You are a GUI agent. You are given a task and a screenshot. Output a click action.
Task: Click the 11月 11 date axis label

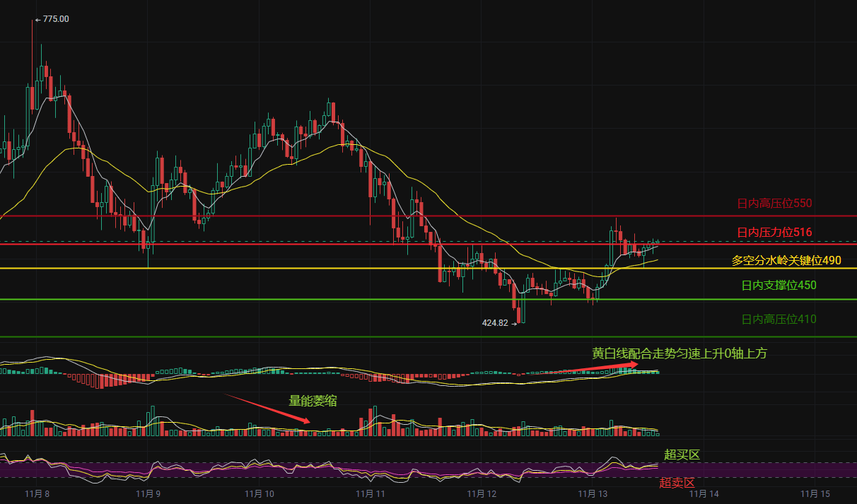click(x=370, y=493)
